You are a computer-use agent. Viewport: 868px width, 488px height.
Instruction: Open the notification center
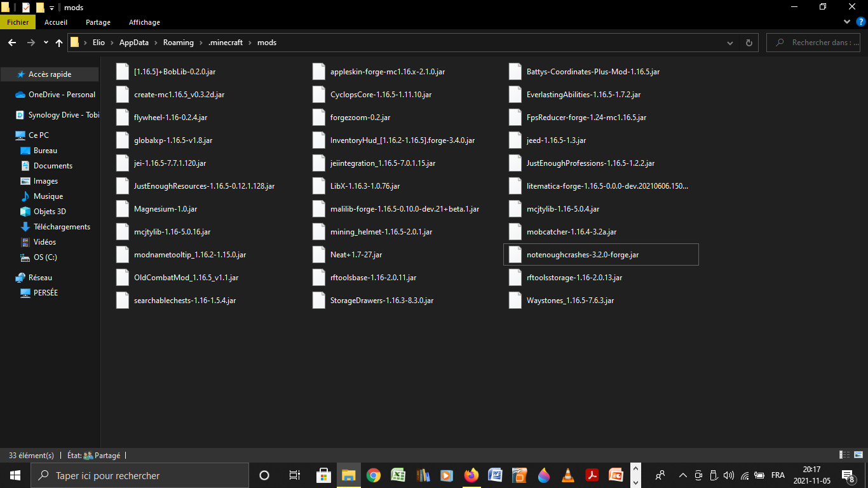click(x=848, y=475)
